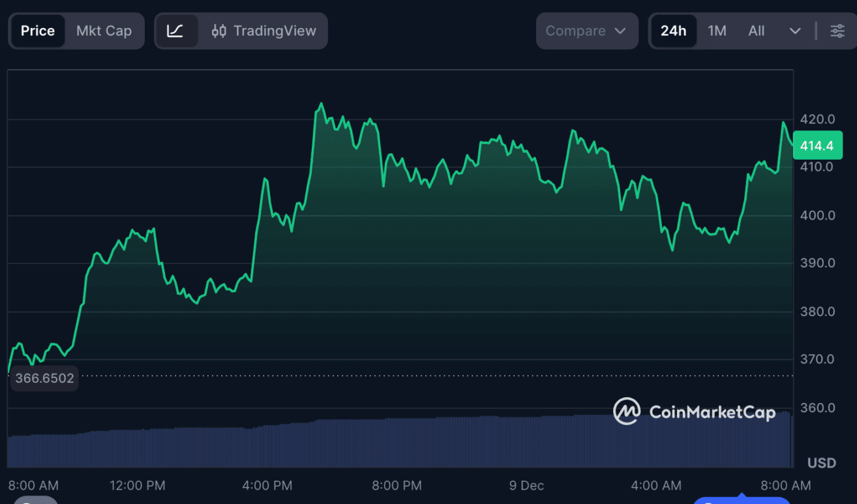857x504 pixels.
Task: Switch chart range to 1M
Action: click(717, 31)
